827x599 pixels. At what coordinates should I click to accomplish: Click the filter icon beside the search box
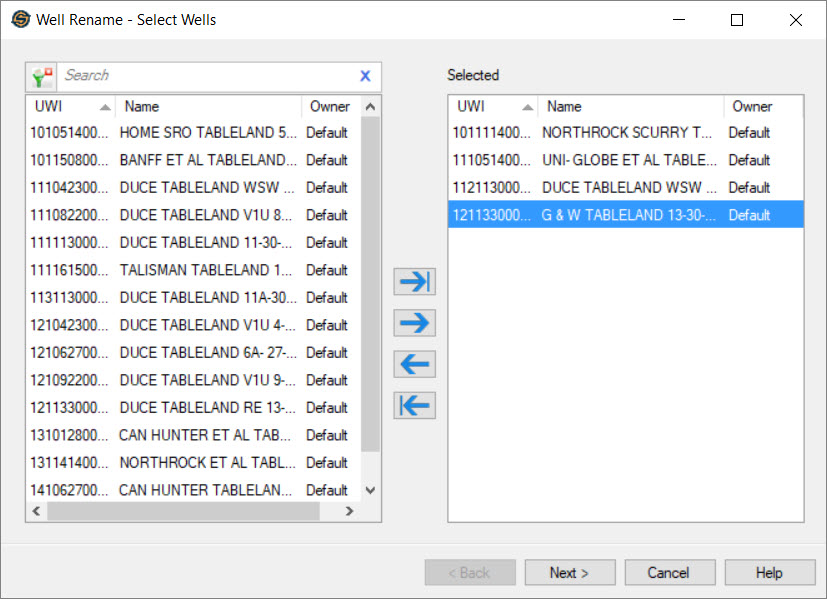[42, 76]
